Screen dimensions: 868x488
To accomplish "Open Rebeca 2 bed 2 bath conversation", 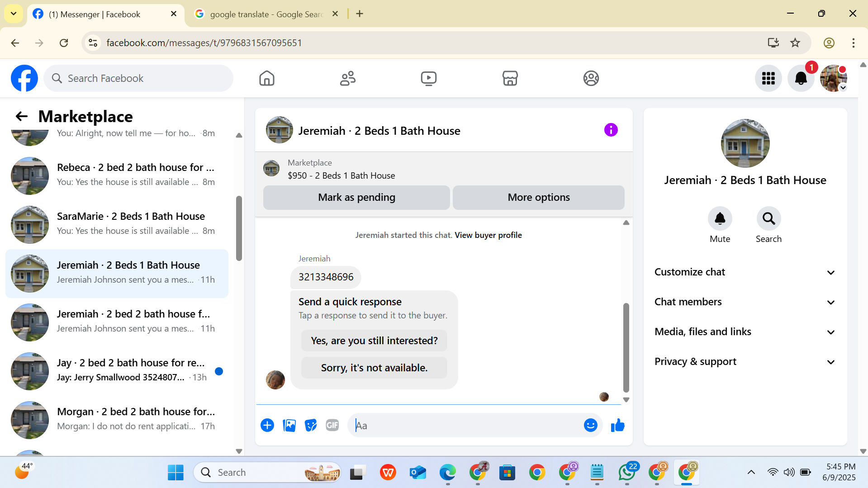I will click(117, 176).
